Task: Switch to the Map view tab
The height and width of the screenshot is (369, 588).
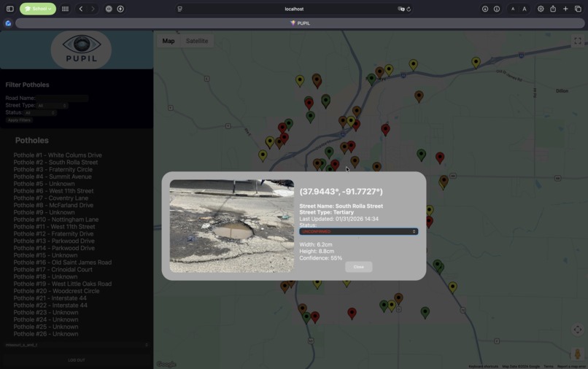Action: coord(169,41)
